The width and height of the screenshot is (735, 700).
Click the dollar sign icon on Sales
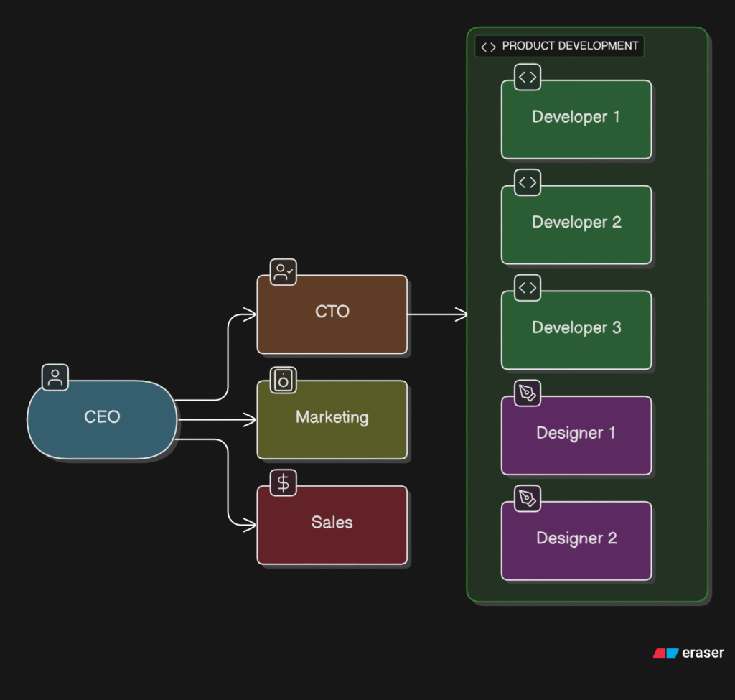(283, 483)
